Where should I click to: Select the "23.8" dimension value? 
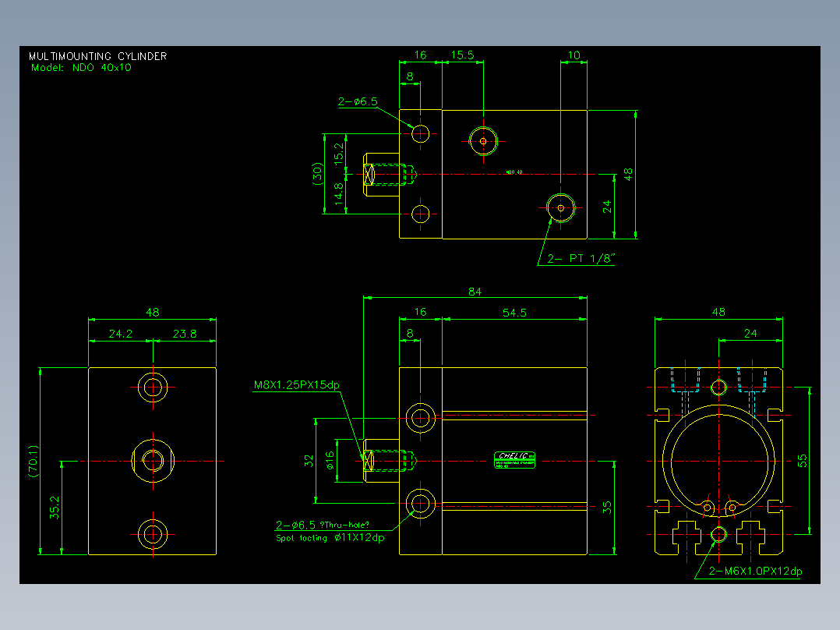(x=185, y=334)
